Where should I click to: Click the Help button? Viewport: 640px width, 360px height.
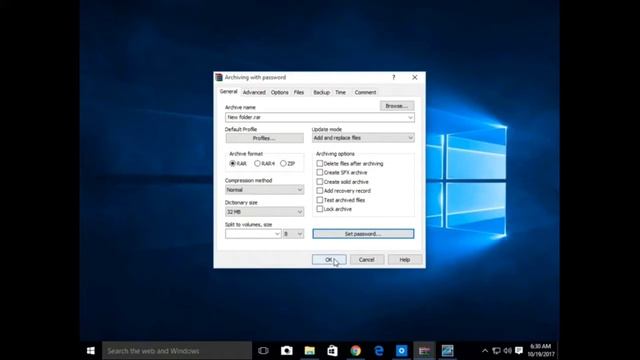[x=404, y=260]
